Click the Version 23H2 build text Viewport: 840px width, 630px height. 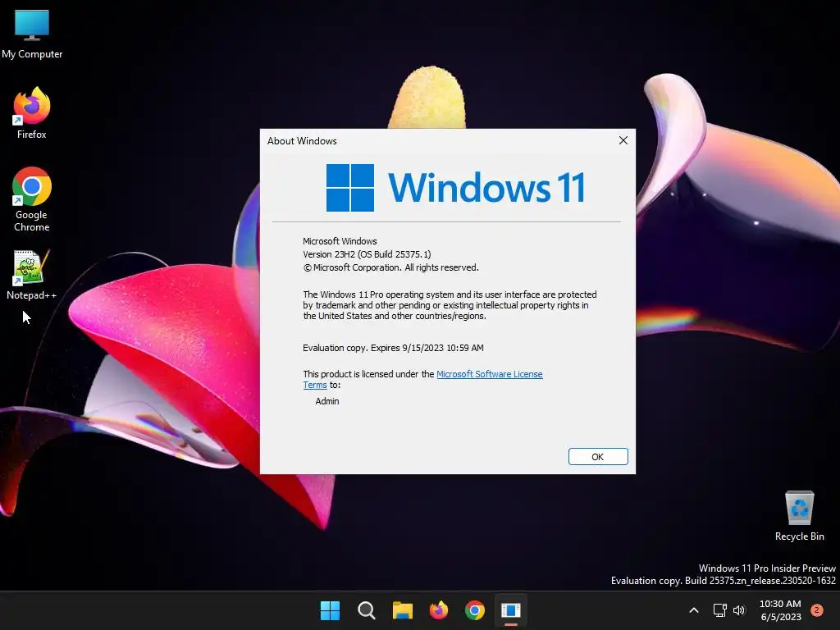367,254
